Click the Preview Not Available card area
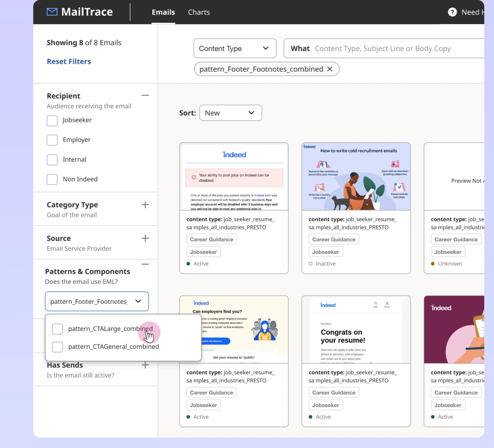This screenshot has height=448, width=494. pos(454,176)
